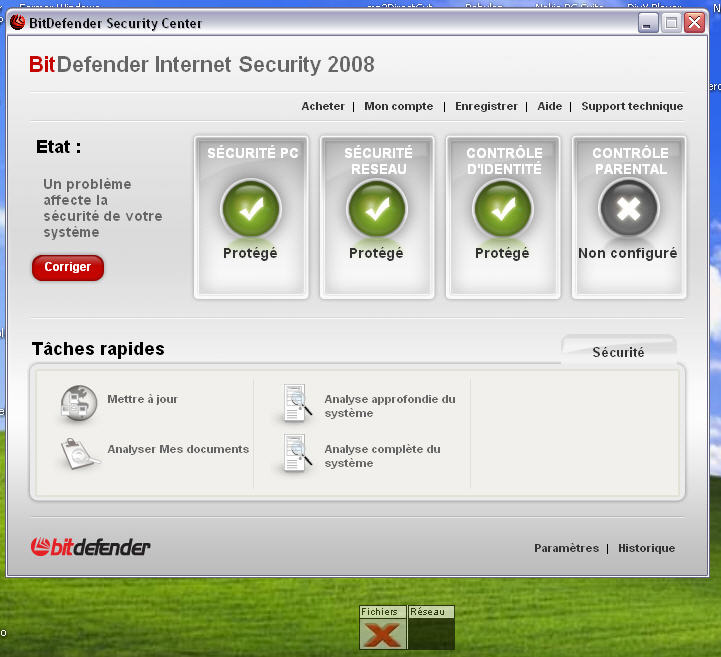Screen dimensions: 721x657
Task: Click the Contrôle d'Identité panel title
Action: (x=504, y=161)
